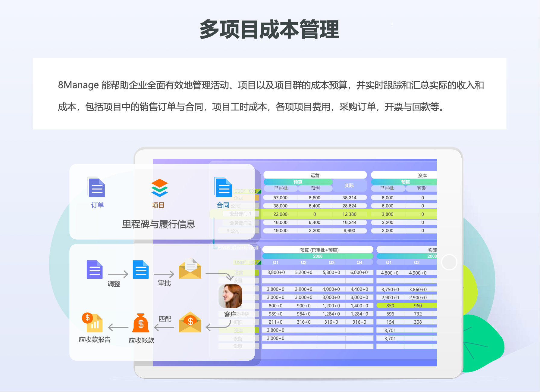This screenshot has width=540, height=392.
Task: Click the 已审批 sub-header under 运营 预算
Action: [x=281, y=188]
